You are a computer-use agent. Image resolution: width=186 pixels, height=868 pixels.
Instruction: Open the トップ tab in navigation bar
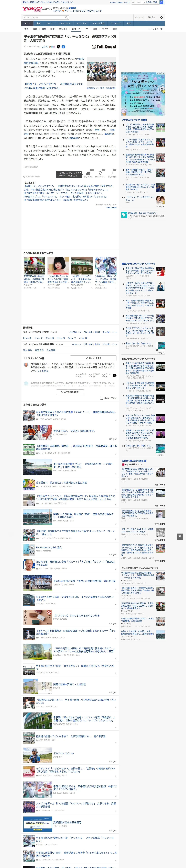tap(27, 24)
